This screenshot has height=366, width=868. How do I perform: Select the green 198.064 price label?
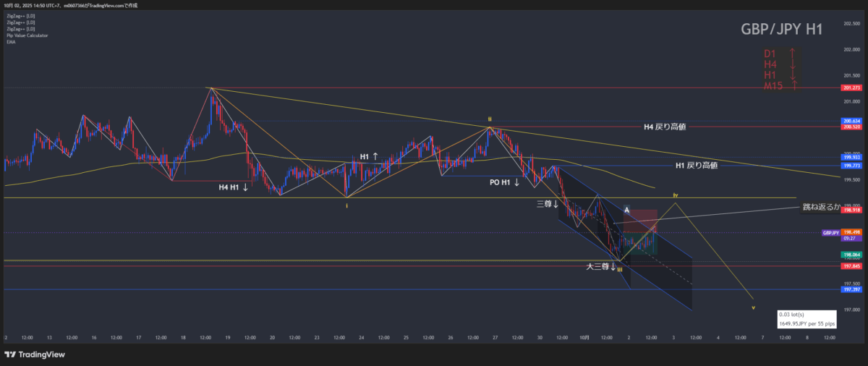click(x=851, y=255)
